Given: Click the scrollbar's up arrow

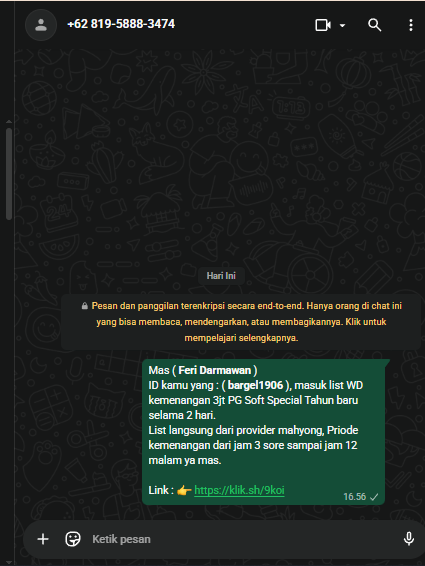Looking at the screenshot, I should click(x=9, y=122).
